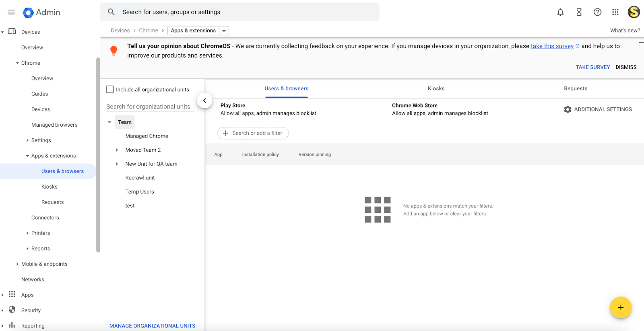Open the main hamburger menu
The width and height of the screenshot is (644, 331).
11,12
